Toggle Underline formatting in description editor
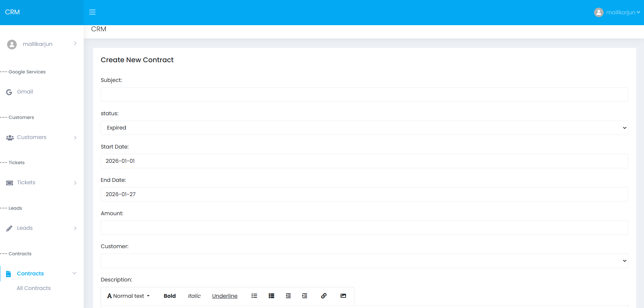 (x=224, y=296)
